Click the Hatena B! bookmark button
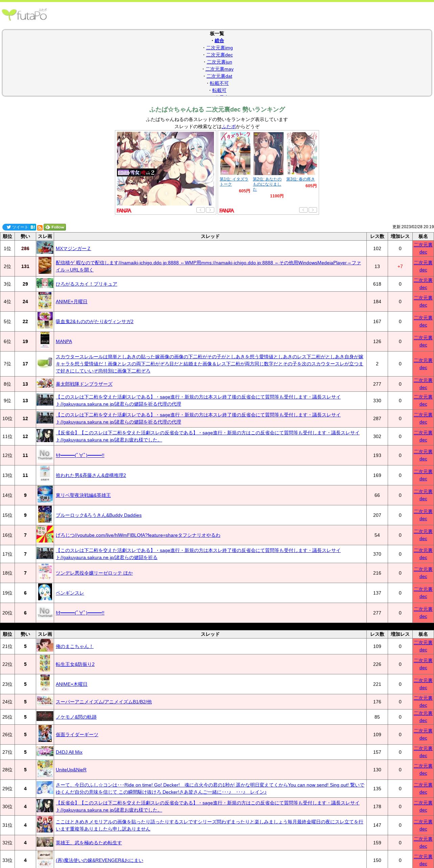 click(33, 227)
